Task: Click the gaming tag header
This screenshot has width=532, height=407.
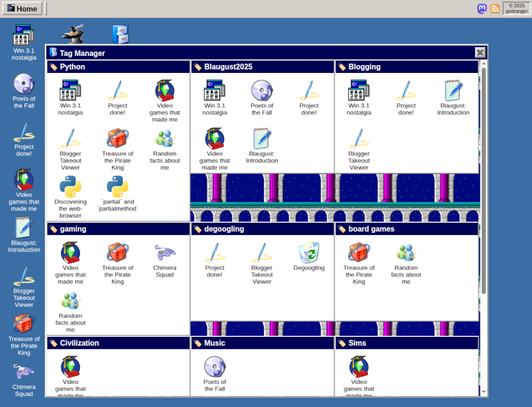Action: [118, 229]
